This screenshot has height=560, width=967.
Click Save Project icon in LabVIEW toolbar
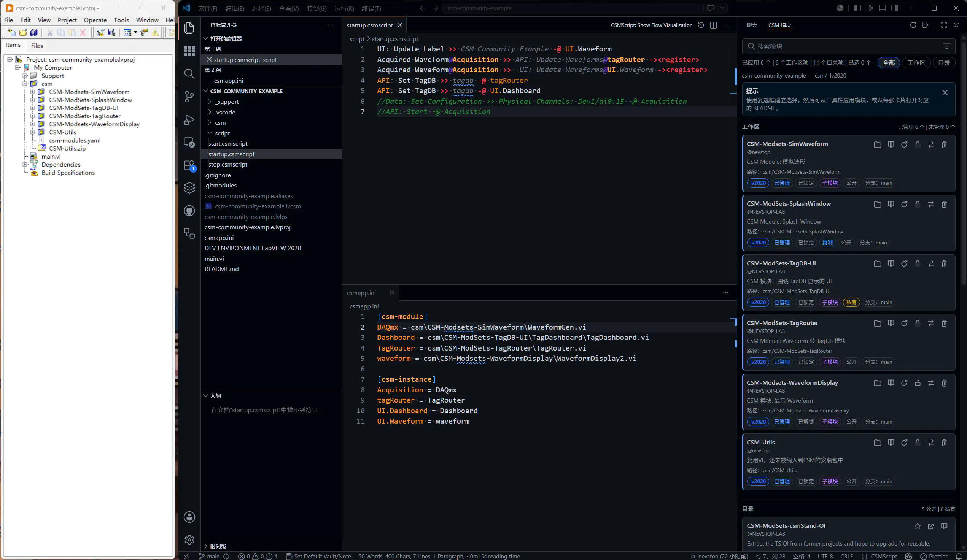(111, 33)
